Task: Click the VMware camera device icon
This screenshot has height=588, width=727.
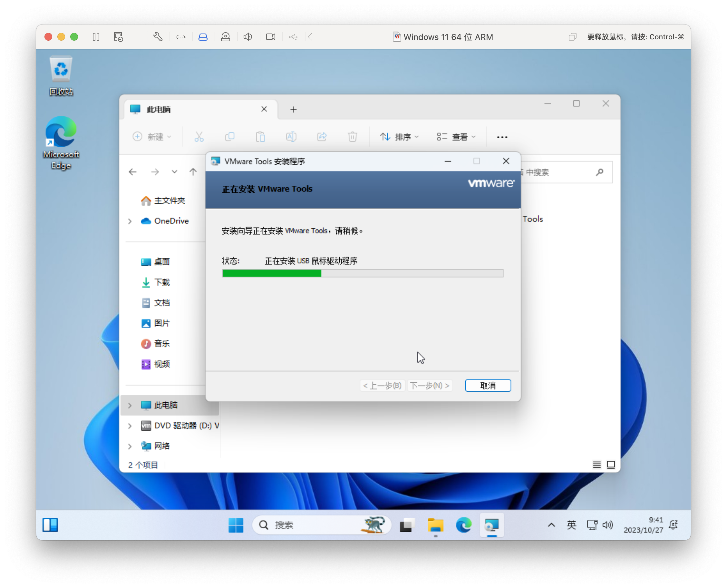Action: (271, 36)
